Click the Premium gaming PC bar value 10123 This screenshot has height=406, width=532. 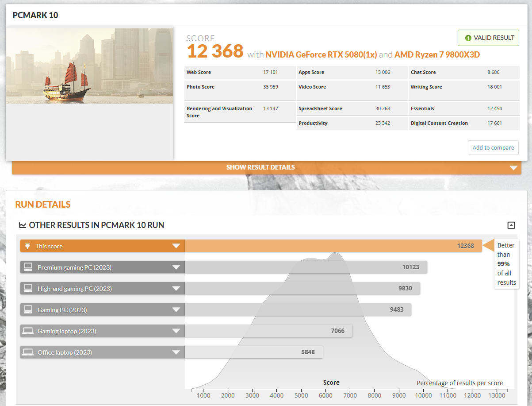pos(410,267)
